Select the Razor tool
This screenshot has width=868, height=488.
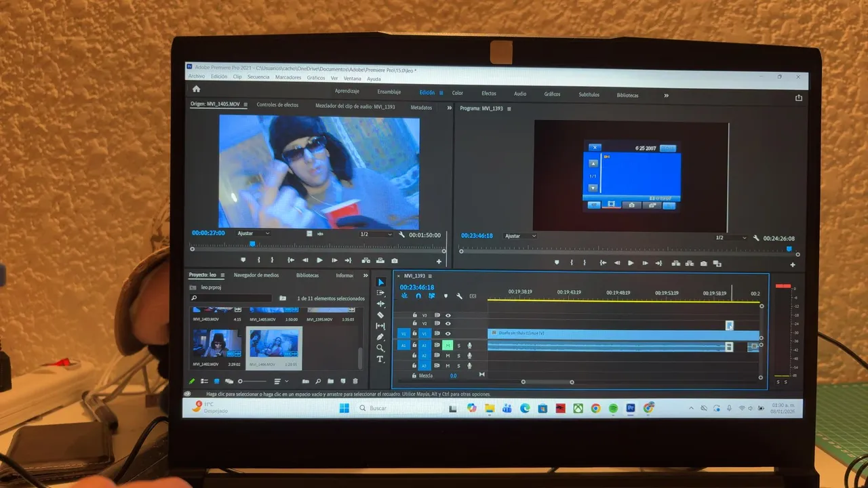coord(380,314)
